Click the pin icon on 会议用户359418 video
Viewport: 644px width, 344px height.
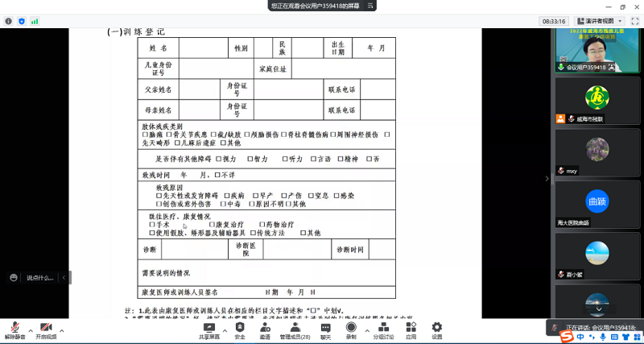(612, 67)
